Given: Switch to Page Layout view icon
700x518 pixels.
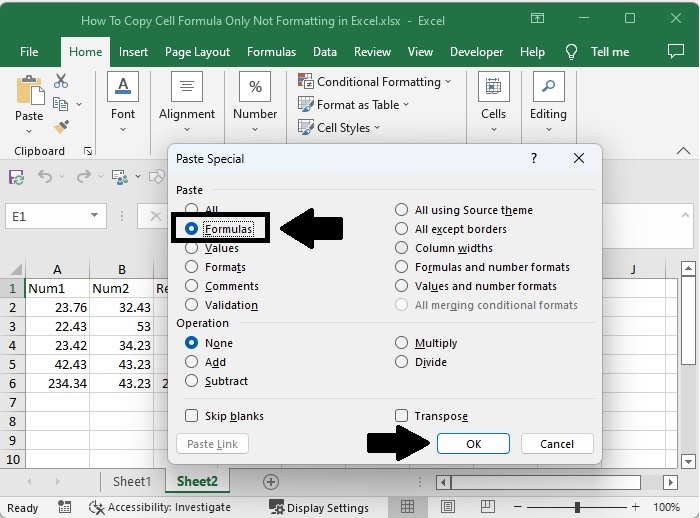Looking at the screenshot, I should point(448,507).
